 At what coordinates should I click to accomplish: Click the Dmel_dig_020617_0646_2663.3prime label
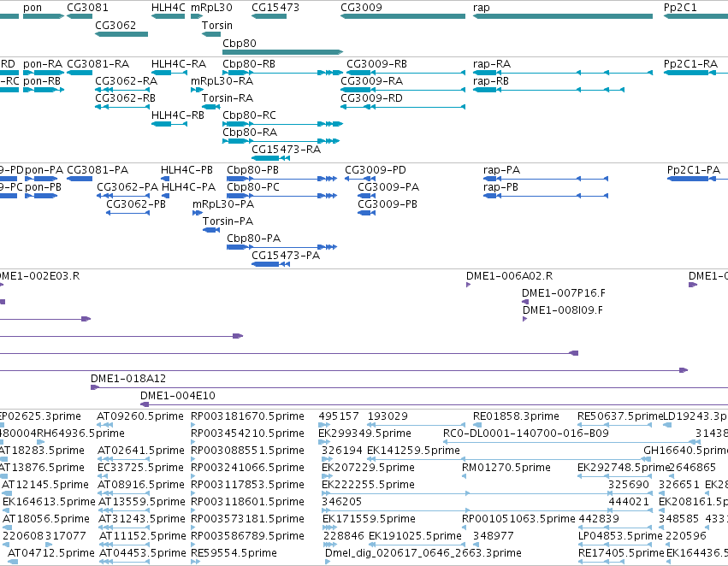(x=423, y=552)
